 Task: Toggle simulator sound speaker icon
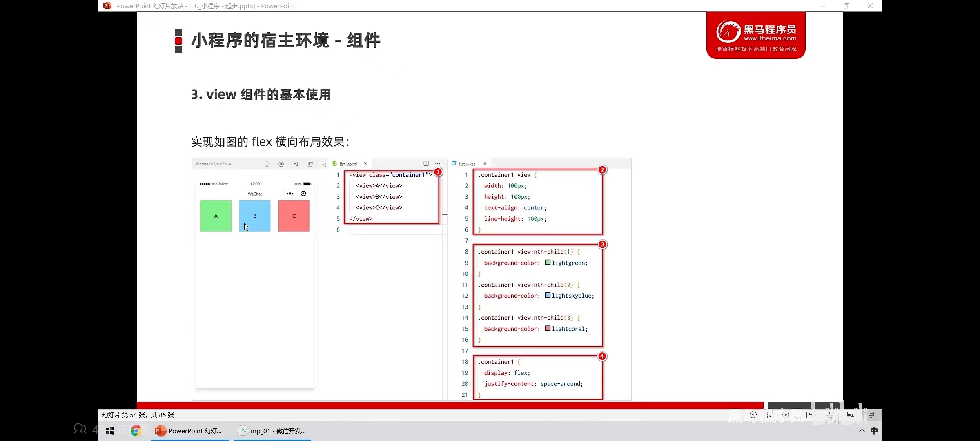click(x=296, y=164)
